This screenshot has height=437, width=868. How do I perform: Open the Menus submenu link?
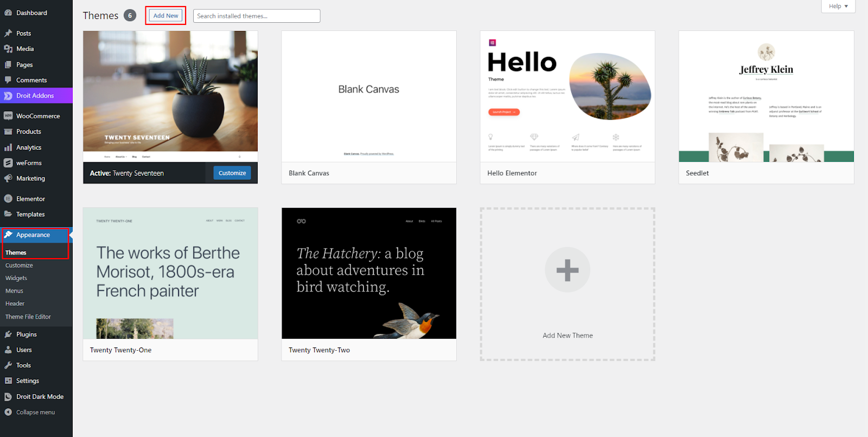coord(14,291)
